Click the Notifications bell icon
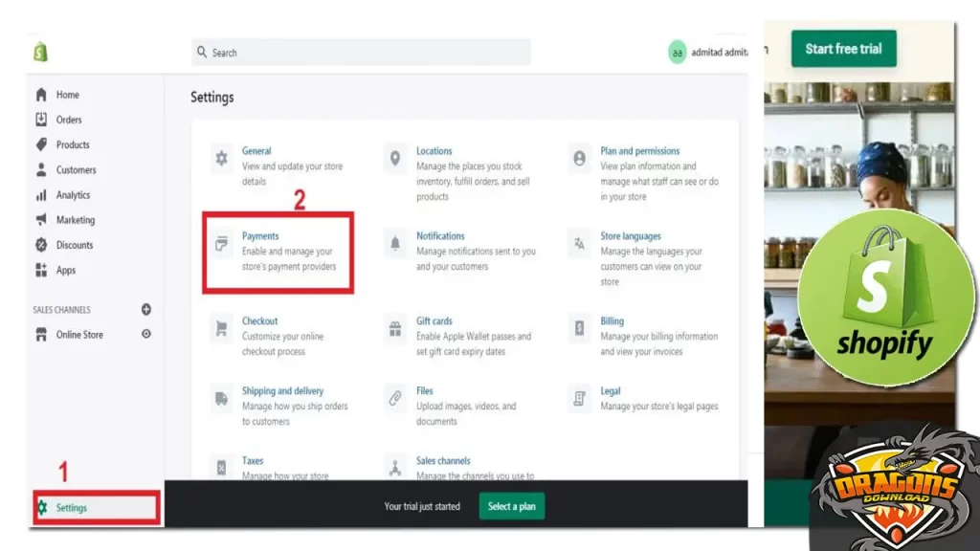The width and height of the screenshot is (980, 551). click(x=395, y=244)
